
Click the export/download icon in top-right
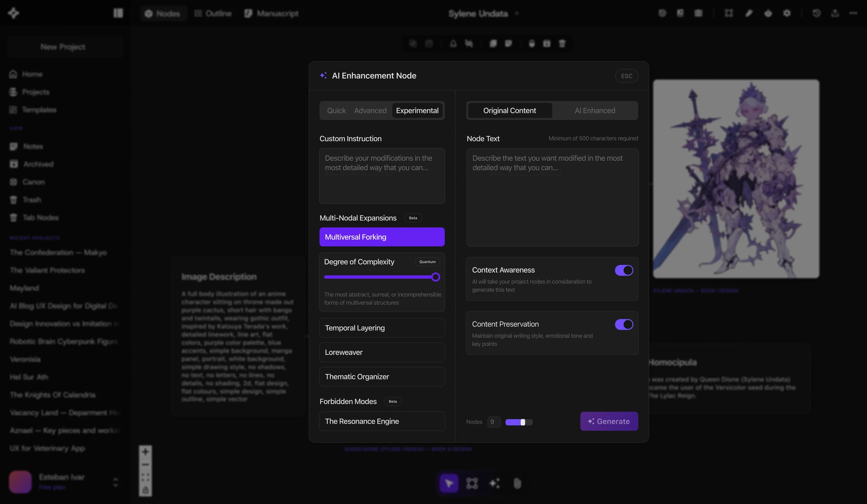coord(834,13)
